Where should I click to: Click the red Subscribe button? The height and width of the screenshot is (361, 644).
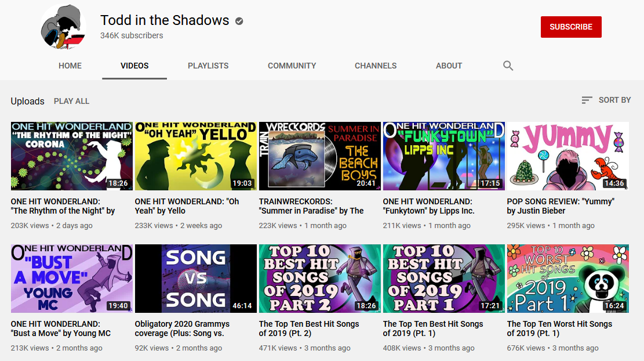571,27
